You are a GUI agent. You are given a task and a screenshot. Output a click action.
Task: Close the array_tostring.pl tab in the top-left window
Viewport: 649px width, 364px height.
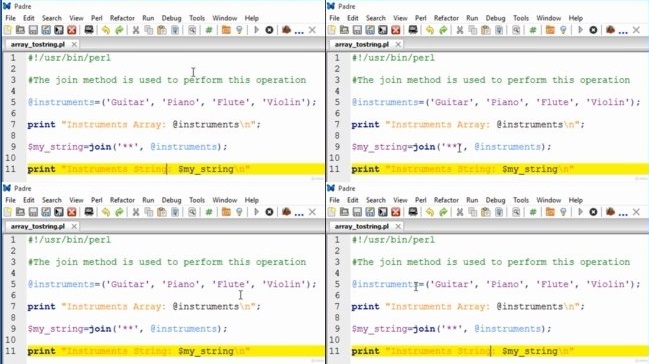(x=74, y=44)
